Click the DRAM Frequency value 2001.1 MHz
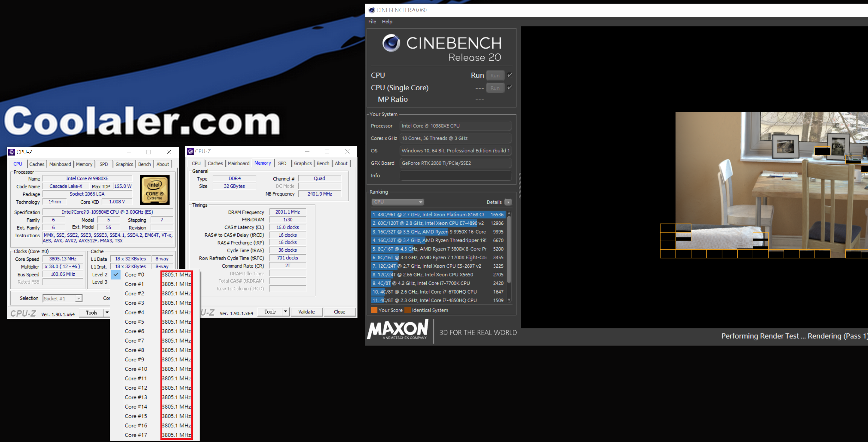Viewport: 868px width, 442px height. (x=287, y=212)
